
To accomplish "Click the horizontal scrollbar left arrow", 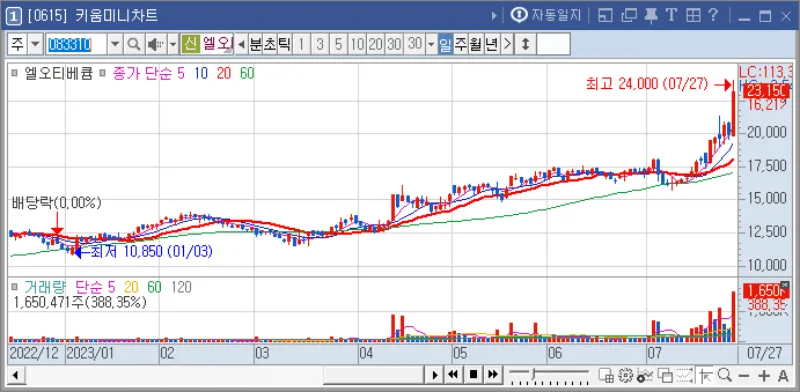I will pyautogui.click(x=15, y=376).
